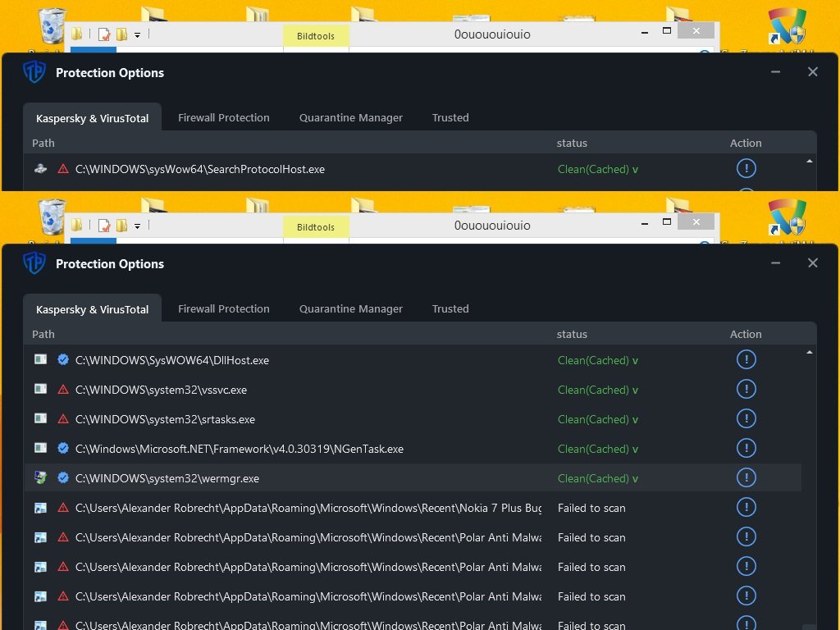Open Firewall Protection tab in upper window
840x630 pixels.
click(x=224, y=117)
